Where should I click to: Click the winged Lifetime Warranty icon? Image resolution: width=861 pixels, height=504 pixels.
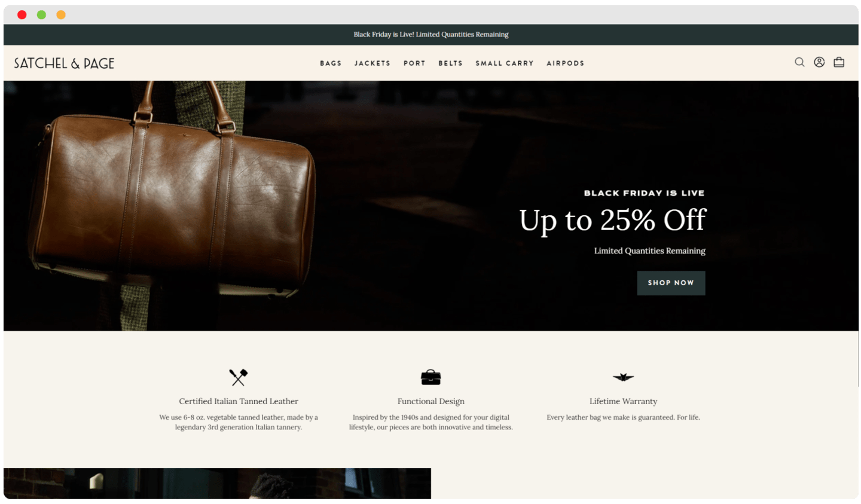(623, 377)
